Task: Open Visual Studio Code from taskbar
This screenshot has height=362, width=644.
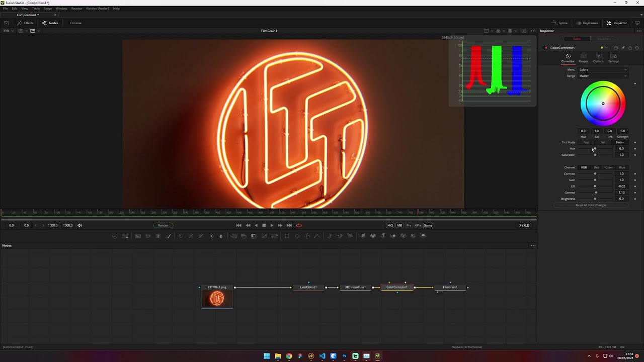Action: [322, 356]
